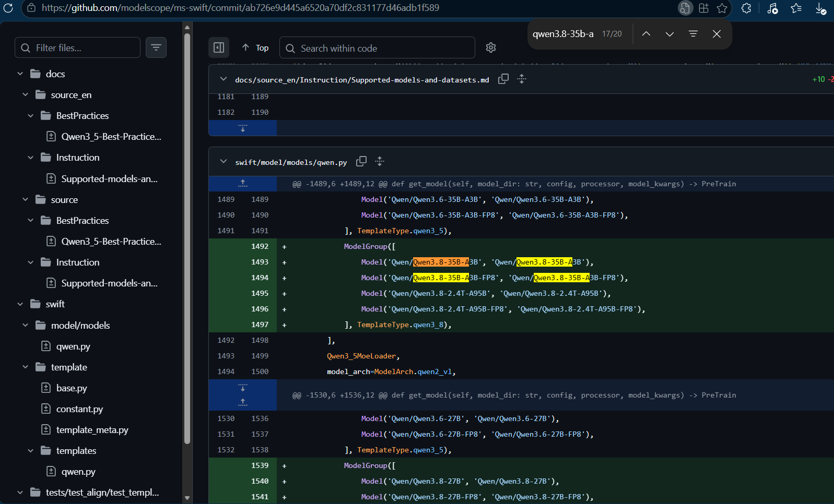Open the browser downloads icon
Image resolution: width=834 pixels, height=504 pixels.
[820, 8]
